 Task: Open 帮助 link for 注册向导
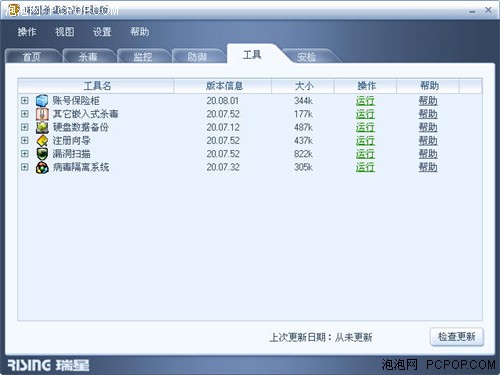point(428,141)
